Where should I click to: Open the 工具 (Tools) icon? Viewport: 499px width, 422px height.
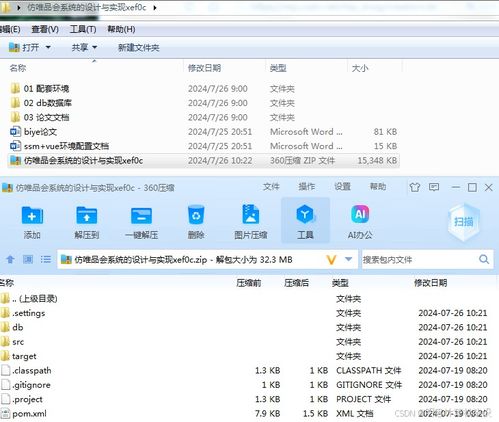click(x=305, y=214)
